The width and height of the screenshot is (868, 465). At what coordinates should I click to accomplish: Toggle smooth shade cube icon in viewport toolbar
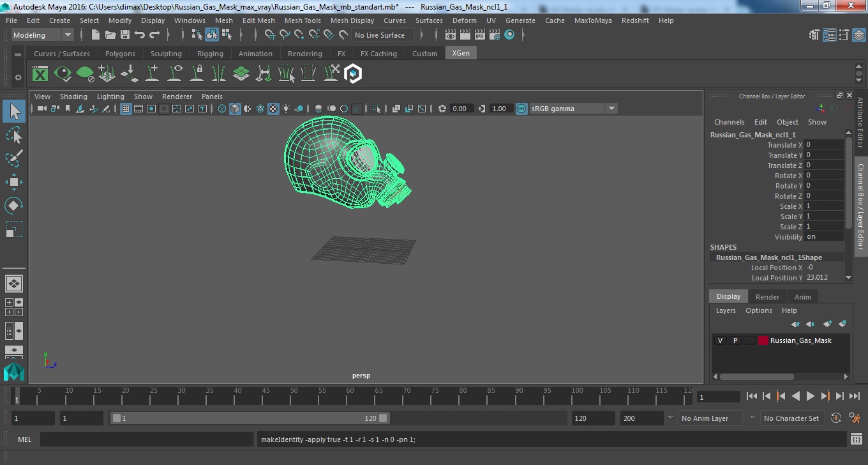pos(235,109)
